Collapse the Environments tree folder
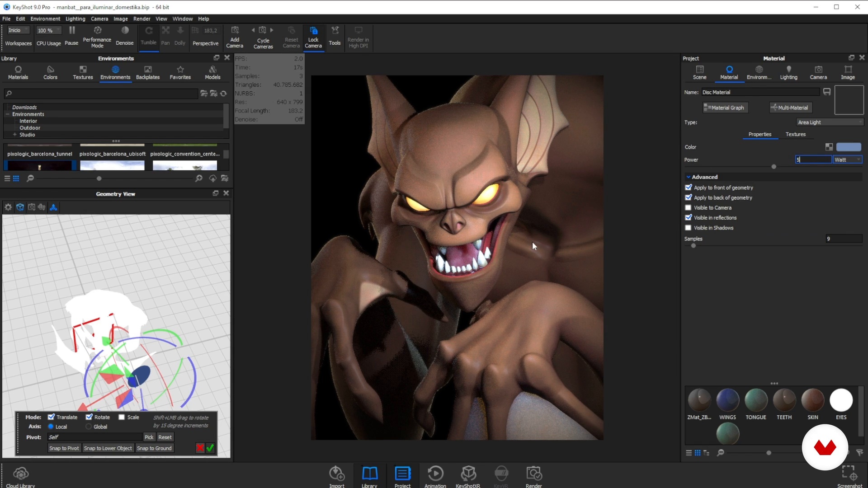Screen dimensions: 868x488 pos(8,114)
